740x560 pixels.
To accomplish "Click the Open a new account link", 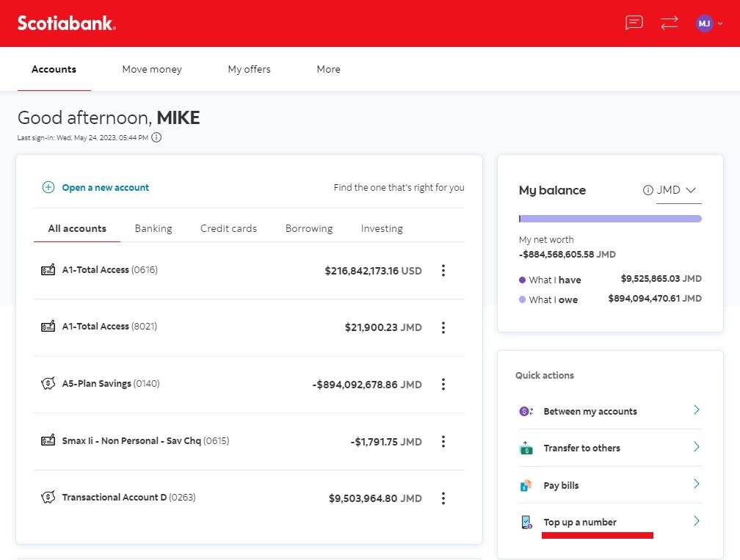I will tap(105, 187).
